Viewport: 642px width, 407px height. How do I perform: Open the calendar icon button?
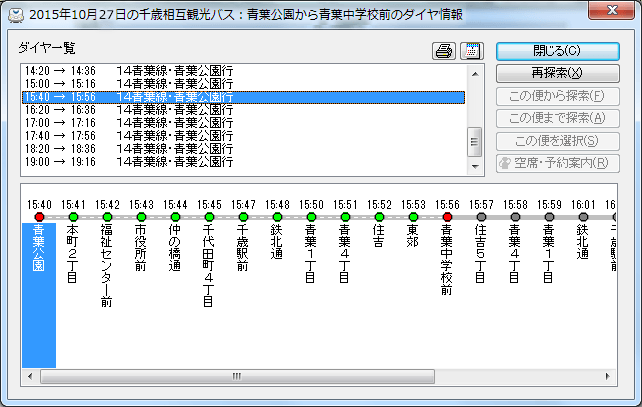pyautogui.click(x=470, y=51)
